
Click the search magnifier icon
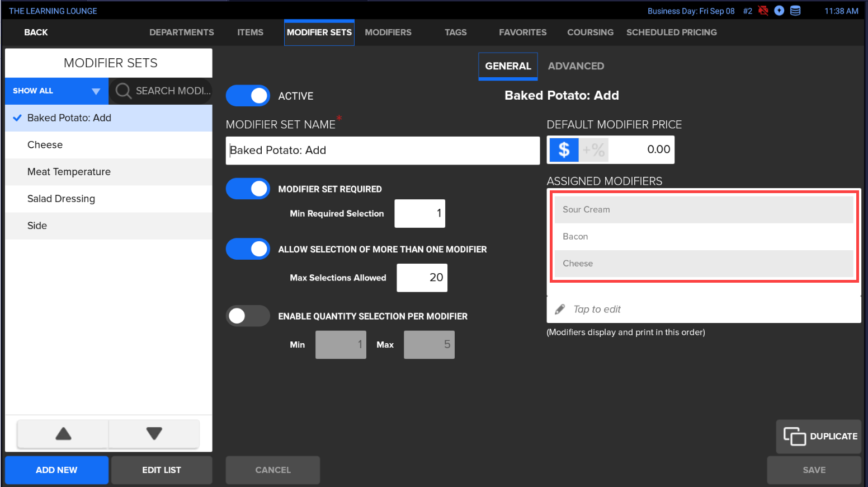click(123, 91)
